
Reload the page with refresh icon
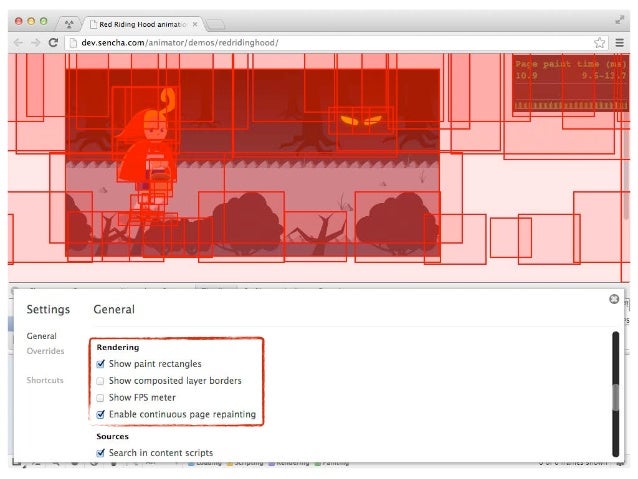[x=53, y=42]
